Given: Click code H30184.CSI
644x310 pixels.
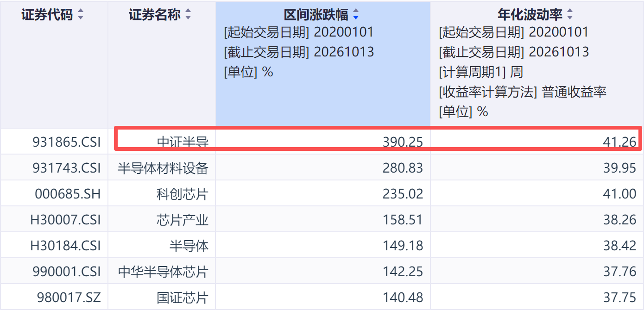Looking at the screenshot, I should coord(65,246).
